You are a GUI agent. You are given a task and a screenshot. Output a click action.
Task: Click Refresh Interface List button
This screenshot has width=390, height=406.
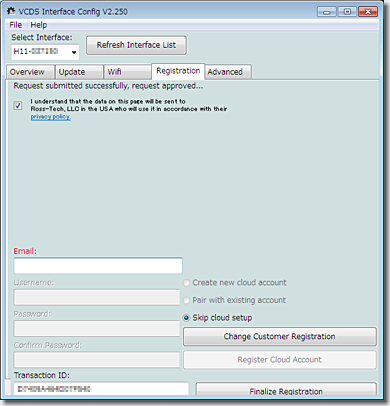click(x=136, y=45)
